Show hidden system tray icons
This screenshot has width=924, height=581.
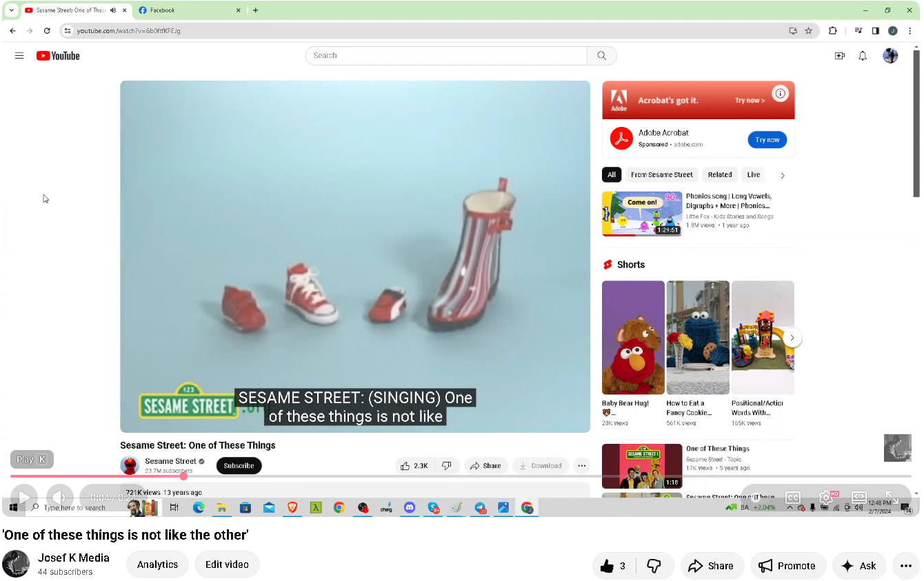click(790, 508)
